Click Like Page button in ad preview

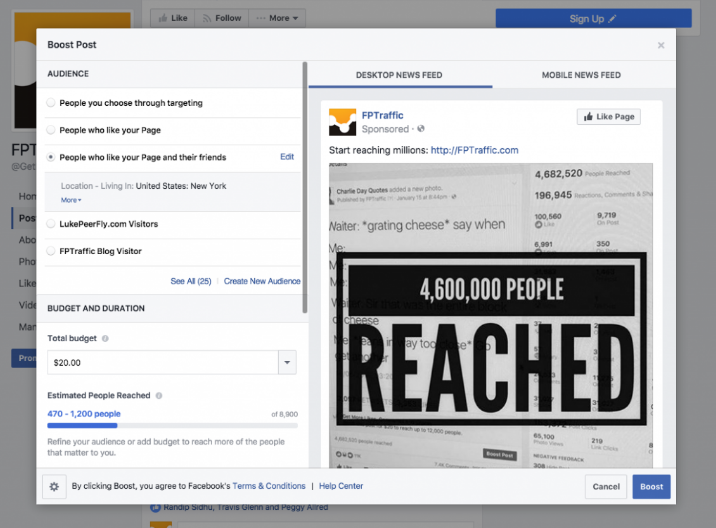point(609,116)
